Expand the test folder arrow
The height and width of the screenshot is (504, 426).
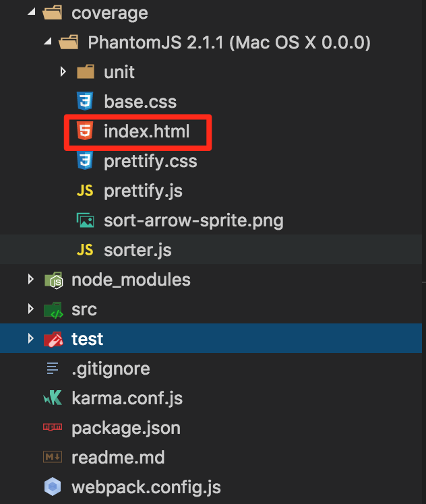(30, 338)
